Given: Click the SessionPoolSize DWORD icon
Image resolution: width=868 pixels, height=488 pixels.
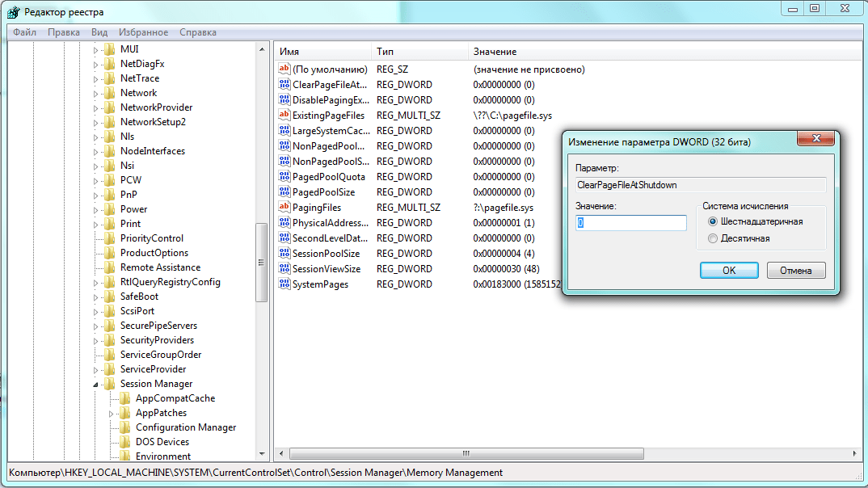Looking at the screenshot, I should coord(284,254).
